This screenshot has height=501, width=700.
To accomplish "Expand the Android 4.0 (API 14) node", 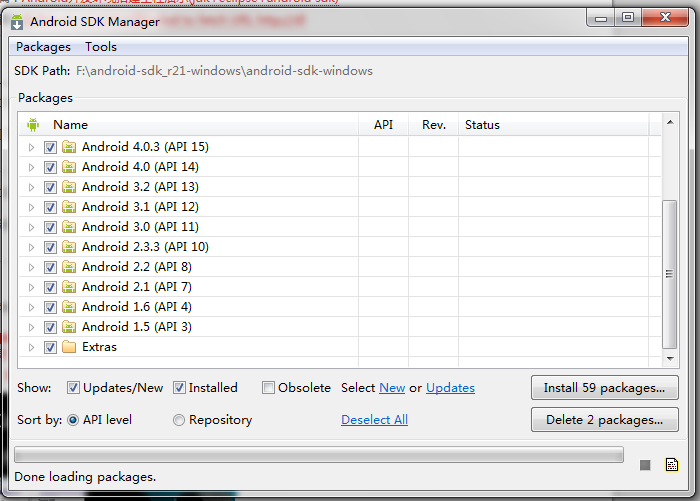I will pyautogui.click(x=31, y=167).
